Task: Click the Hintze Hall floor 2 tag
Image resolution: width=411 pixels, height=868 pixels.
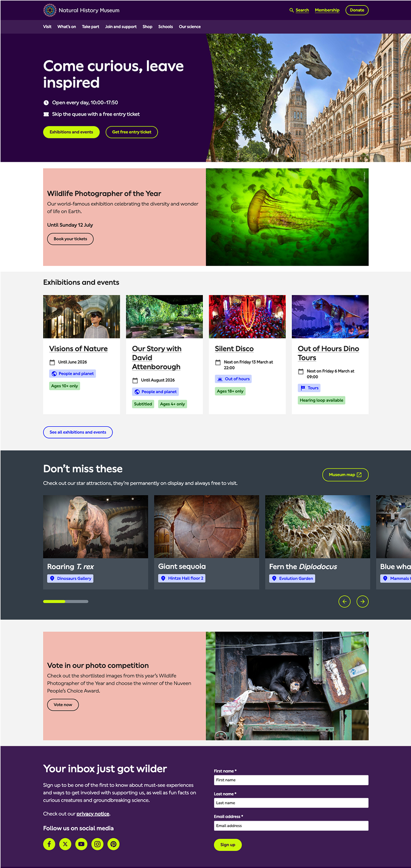Action: point(182,578)
